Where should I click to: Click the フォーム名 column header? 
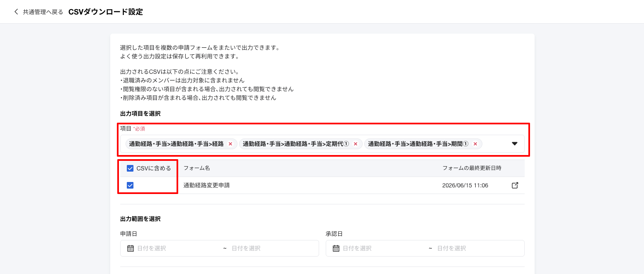point(197,168)
